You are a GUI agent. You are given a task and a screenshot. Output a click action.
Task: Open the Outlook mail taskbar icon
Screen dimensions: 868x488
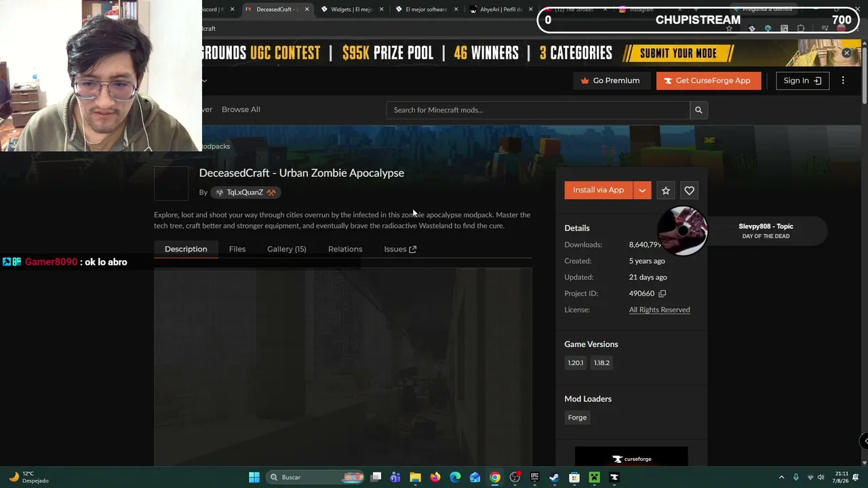475,477
